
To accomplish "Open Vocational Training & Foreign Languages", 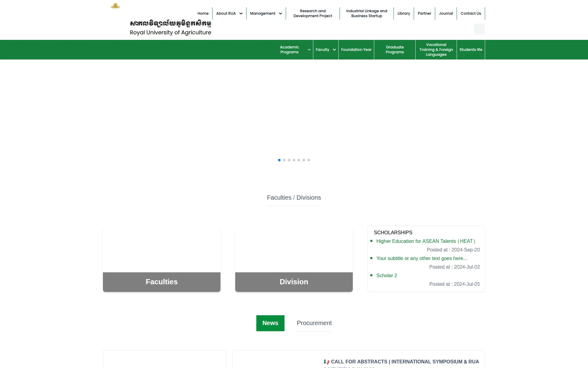I will pyautogui.click(x=436, y=50).
